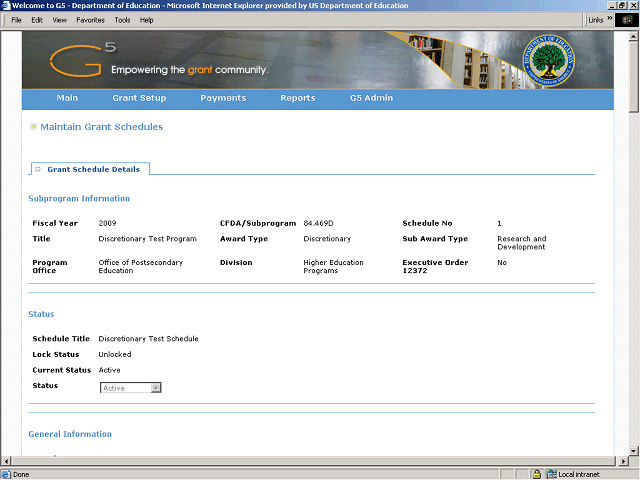This screenshot has width=640, height=480.
Task: Click the Main navigation link
Action: (67, 98)
